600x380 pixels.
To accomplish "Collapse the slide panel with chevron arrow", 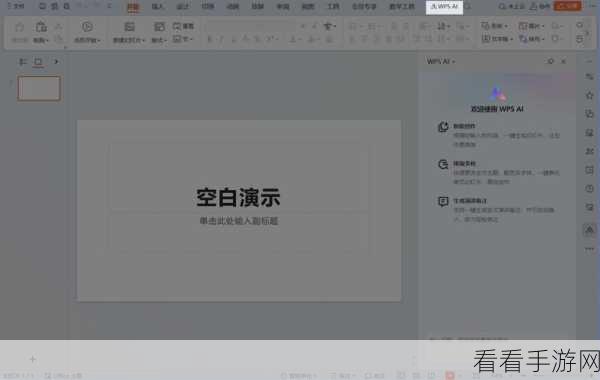I will tap(56, 62).
